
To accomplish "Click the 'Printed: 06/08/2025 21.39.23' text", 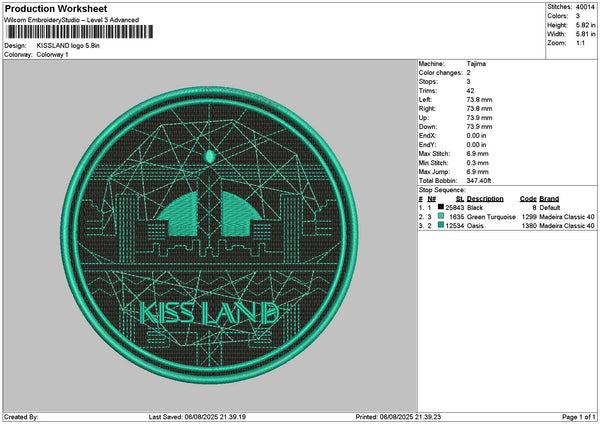I will click(398, 417).
